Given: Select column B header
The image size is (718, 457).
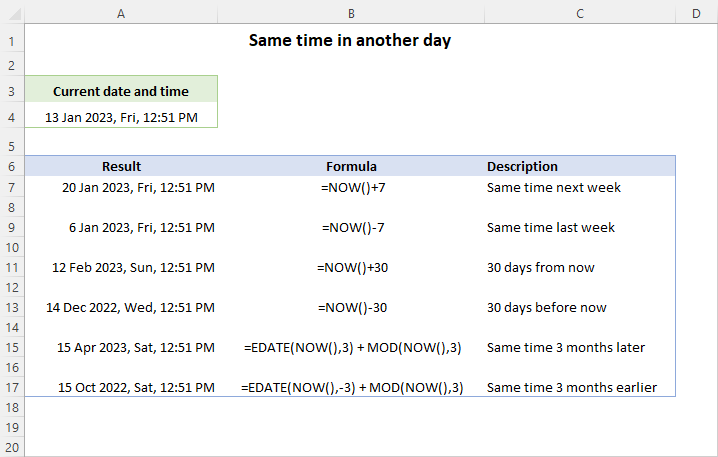Looking at the screenshot, I should coord(351,13).
